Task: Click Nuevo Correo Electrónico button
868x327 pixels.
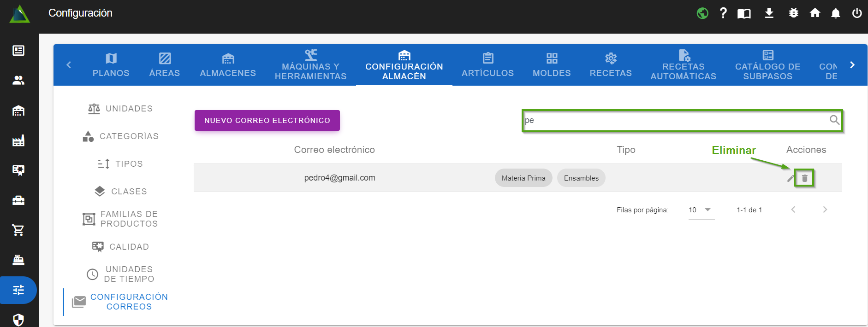Action: tap(267, 120)
